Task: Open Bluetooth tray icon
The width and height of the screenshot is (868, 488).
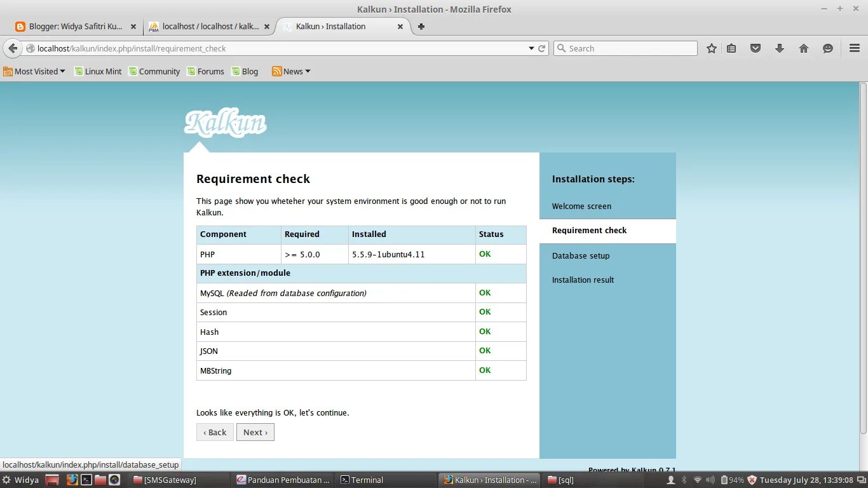Action: tap(684, 480)
